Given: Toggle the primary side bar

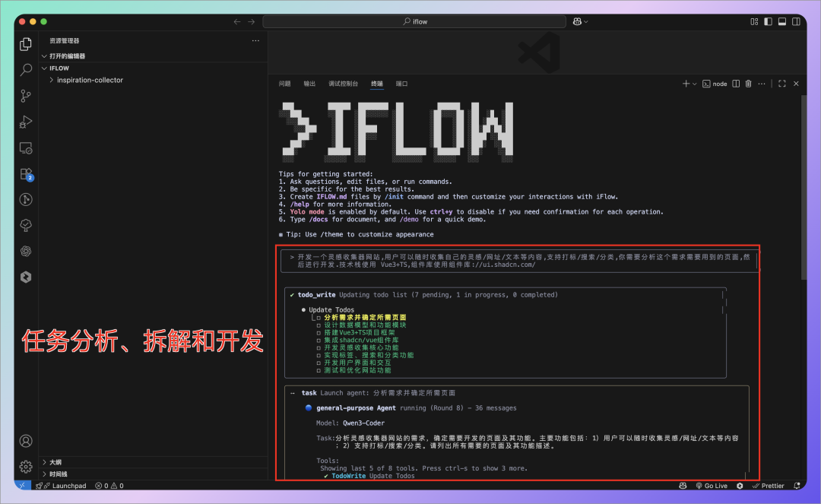Looking at the screenshot, I should coord(768,21).
